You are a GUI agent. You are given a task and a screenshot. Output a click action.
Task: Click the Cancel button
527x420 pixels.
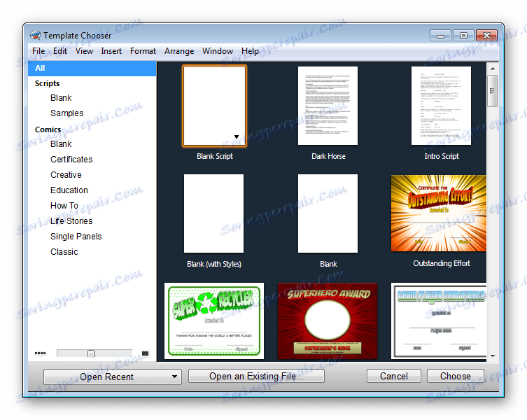394,376
